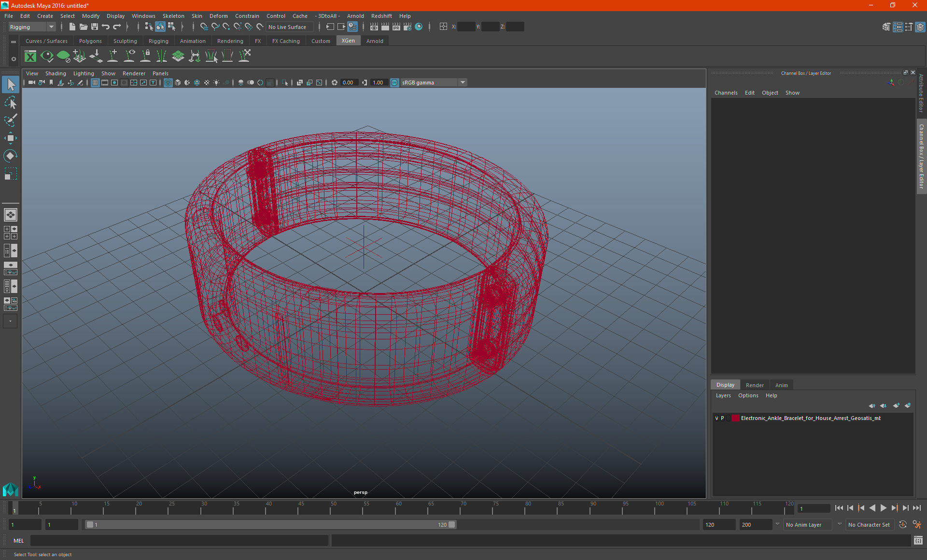Image resolution: width=927 pixels, height=560 pixels.
Task: Go to start of playback range
Action: (839, 508)
